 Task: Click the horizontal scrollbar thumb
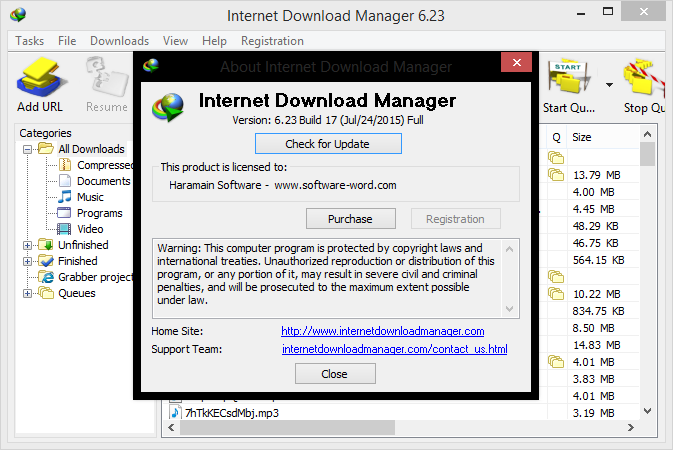coord(287,427)
